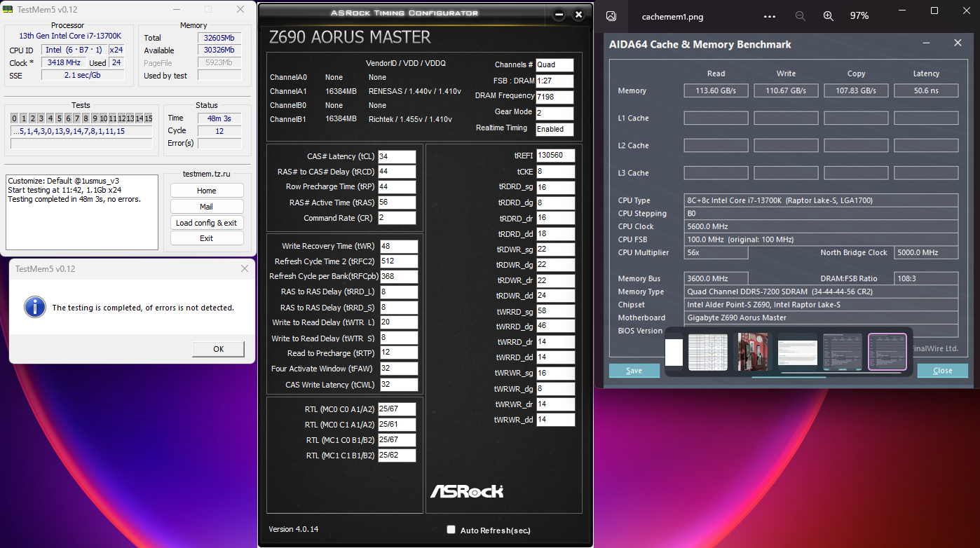
Task: Click the CAS Write Latency (tCWL) field
Action: 399,385
